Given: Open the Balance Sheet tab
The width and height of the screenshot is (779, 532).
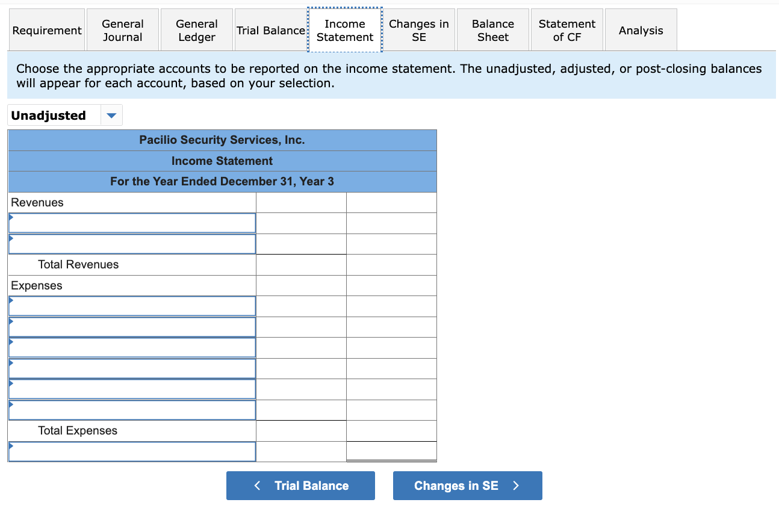Looking at the screenshot, I should click(x=492, y=29).
